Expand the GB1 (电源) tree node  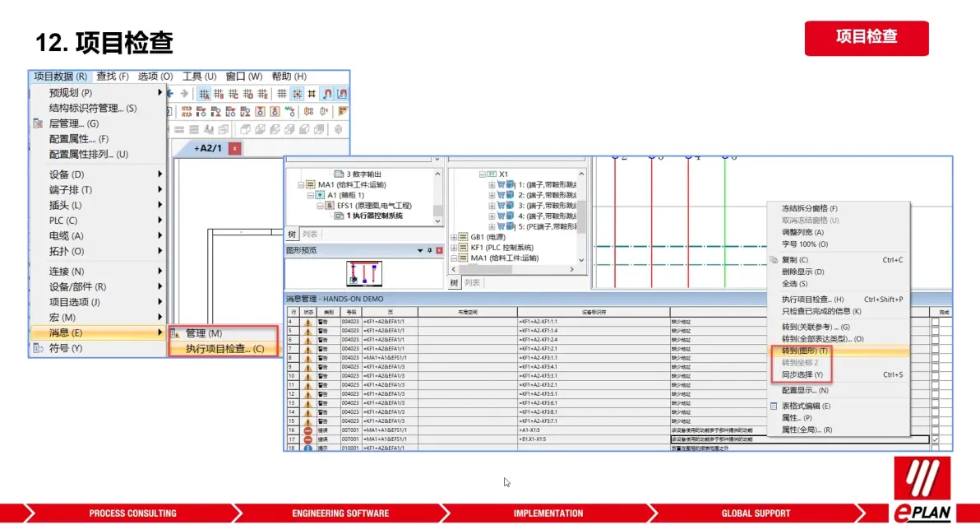coord(453,236)
